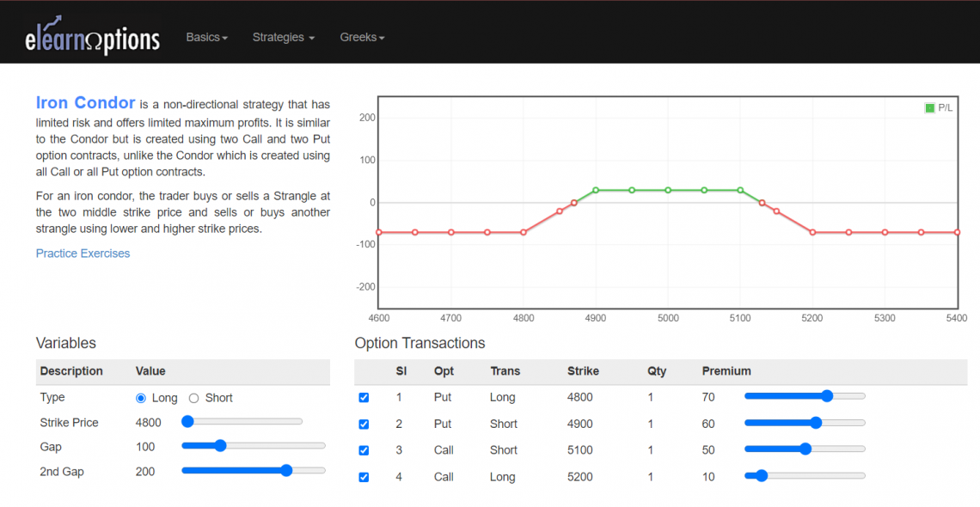Select the Long type radio button

(141, 398)
